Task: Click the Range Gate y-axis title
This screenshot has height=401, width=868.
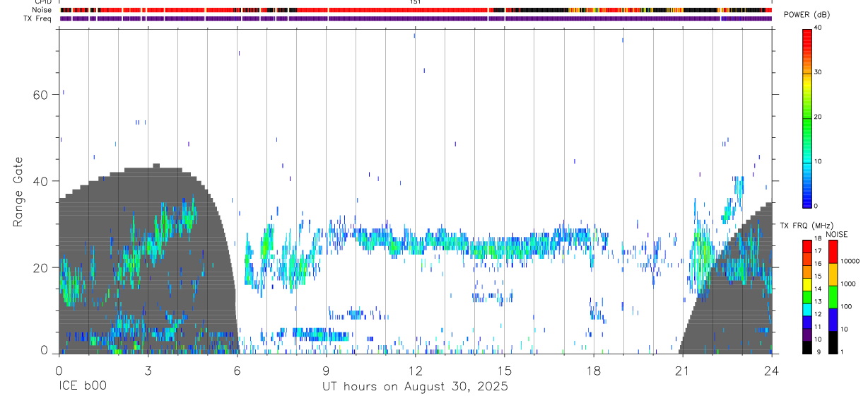Action: [x=20, y=192]
